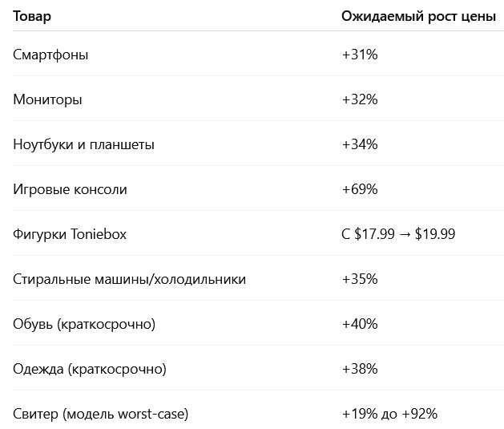
Task: Select the "Одежда (краткосрочно)" product cell
Action: tap(90, 369)
